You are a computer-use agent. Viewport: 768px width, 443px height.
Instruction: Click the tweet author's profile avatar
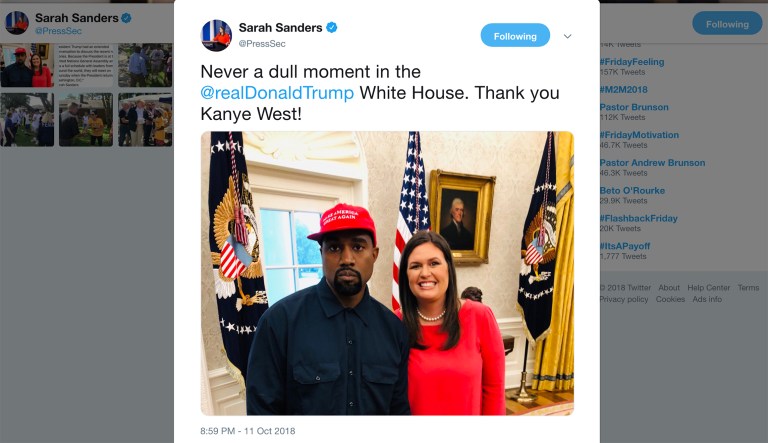pyautogui.click(x=216, y=36)
